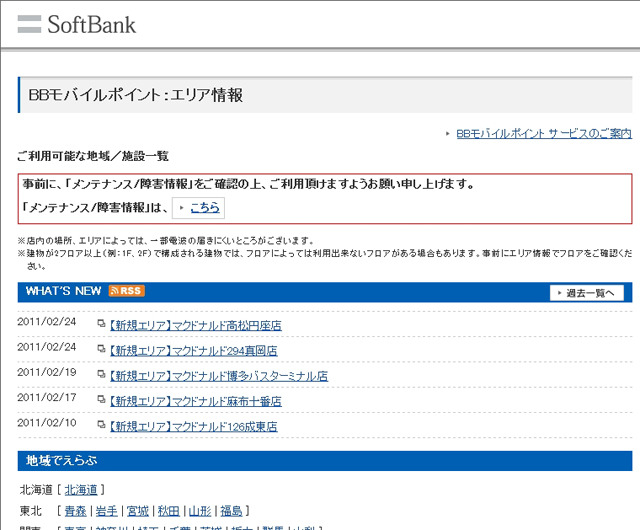
Task: Open マクドナルド博多バスターミナル店 news link
Action: click(219, 376)
